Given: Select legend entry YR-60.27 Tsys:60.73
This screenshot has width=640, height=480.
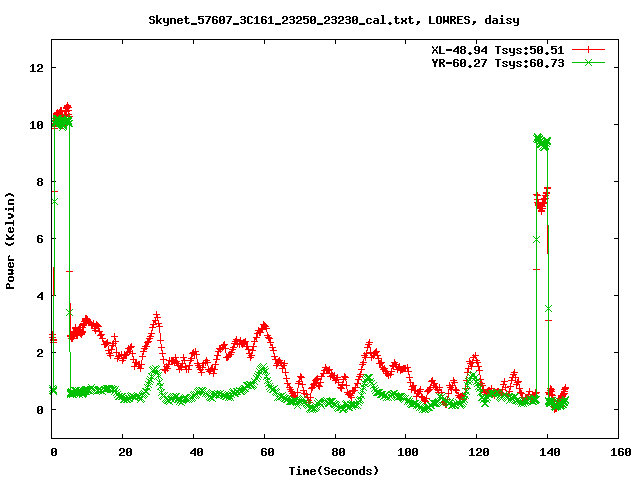Looking at the screenshot, I should pos(498,63).
